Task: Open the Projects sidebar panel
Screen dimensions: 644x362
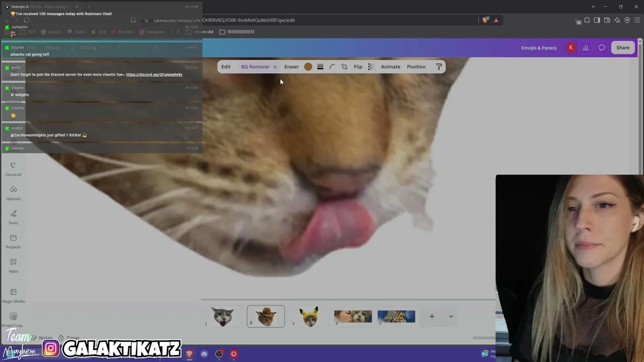Action: (x=13, y=242)
